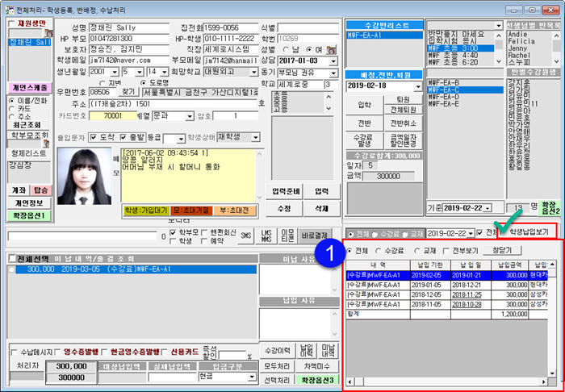Select teacher Jenny in teacher list
The height and width of the screenshot is (392, 565).
pos(517,48)
